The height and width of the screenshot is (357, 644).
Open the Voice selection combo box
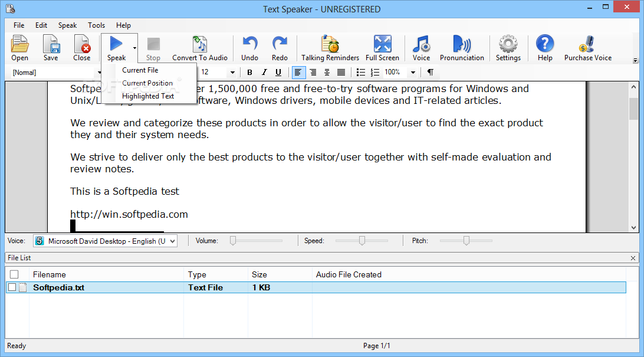105,241
